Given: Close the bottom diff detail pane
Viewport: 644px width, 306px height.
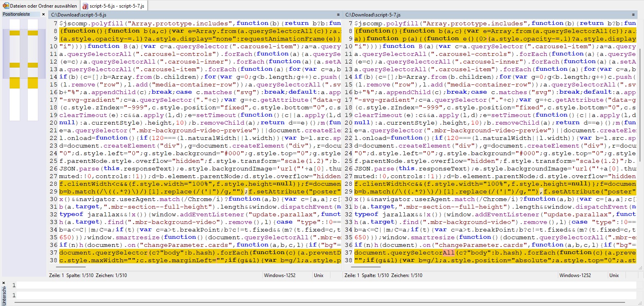Looking at the screenshot, I should pos(4,283).
